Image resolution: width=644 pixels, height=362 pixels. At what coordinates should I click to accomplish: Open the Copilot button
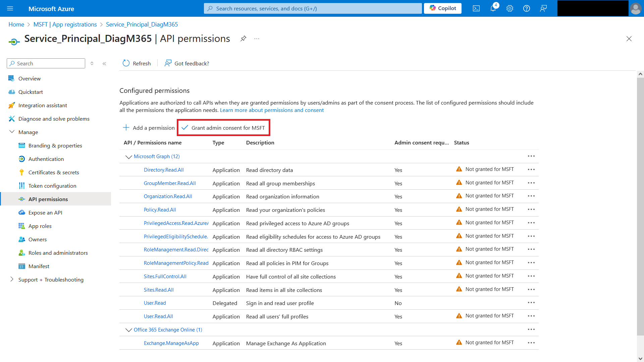[443, 8]
